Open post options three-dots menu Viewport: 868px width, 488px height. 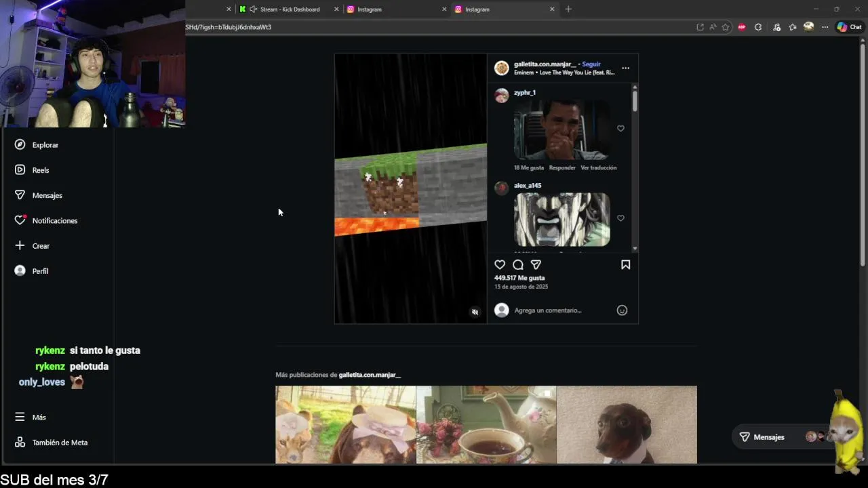[x=625, y=68]
